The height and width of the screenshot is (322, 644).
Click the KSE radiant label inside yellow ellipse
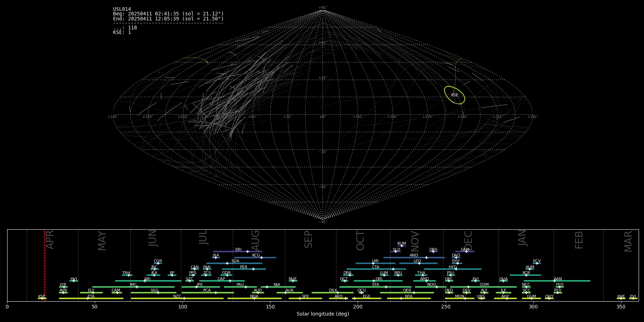455,95
